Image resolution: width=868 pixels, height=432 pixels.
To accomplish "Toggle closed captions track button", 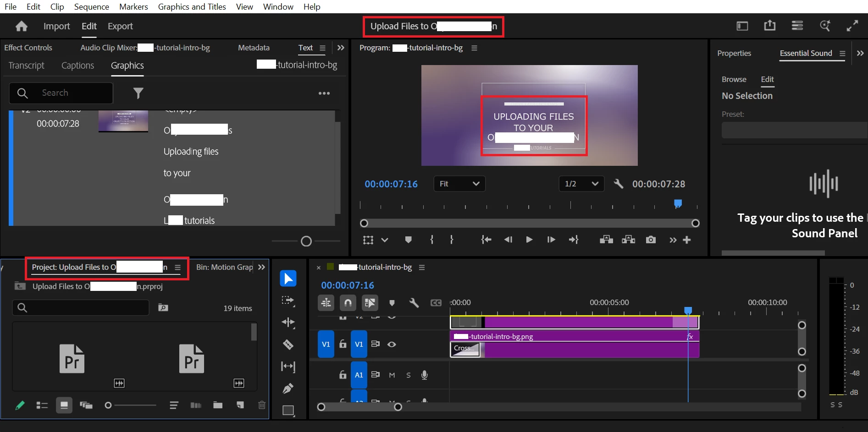I will pyautogui.click(x=436, y=303).
